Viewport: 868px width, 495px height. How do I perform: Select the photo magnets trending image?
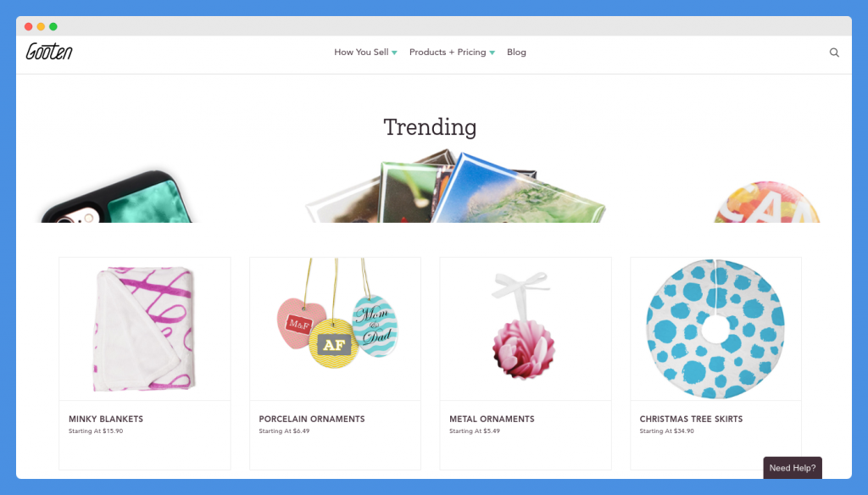click(455, 186)
